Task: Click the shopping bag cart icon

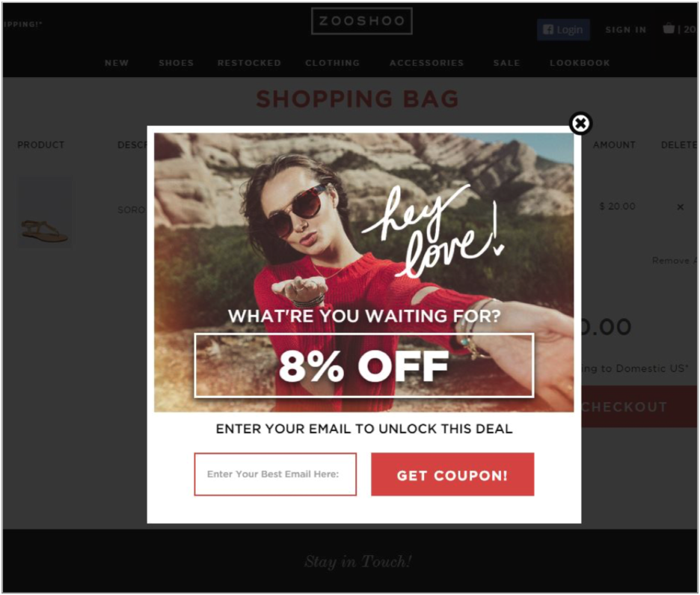Action: click(x=669, y=28)
